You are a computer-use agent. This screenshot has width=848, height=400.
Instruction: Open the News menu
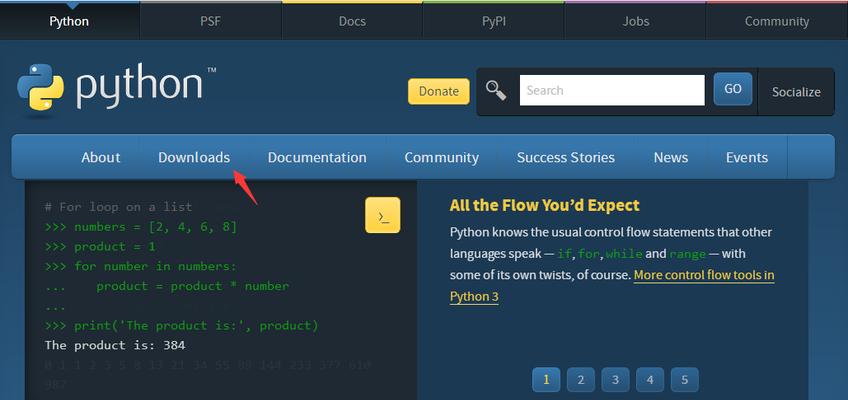(671, 157)
